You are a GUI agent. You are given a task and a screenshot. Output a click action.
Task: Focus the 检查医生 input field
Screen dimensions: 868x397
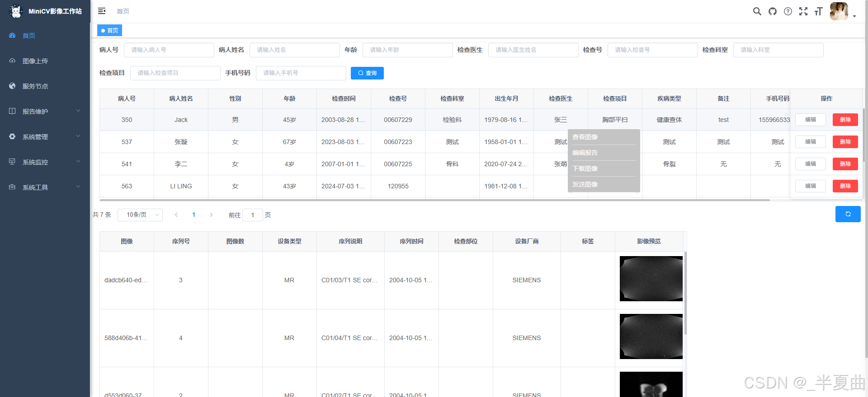coord(533,50)
